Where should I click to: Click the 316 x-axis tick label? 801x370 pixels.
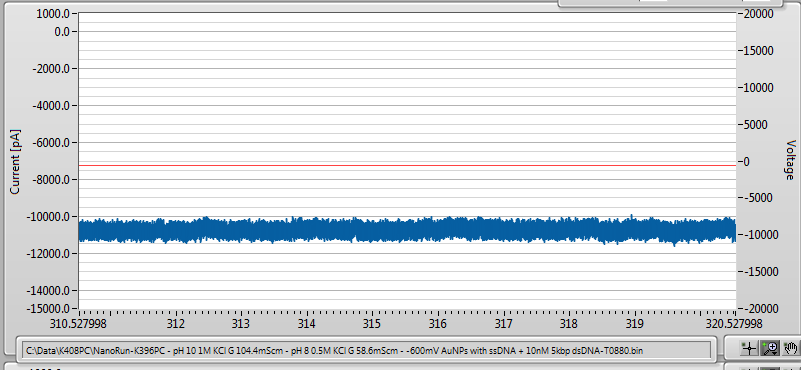438,324
